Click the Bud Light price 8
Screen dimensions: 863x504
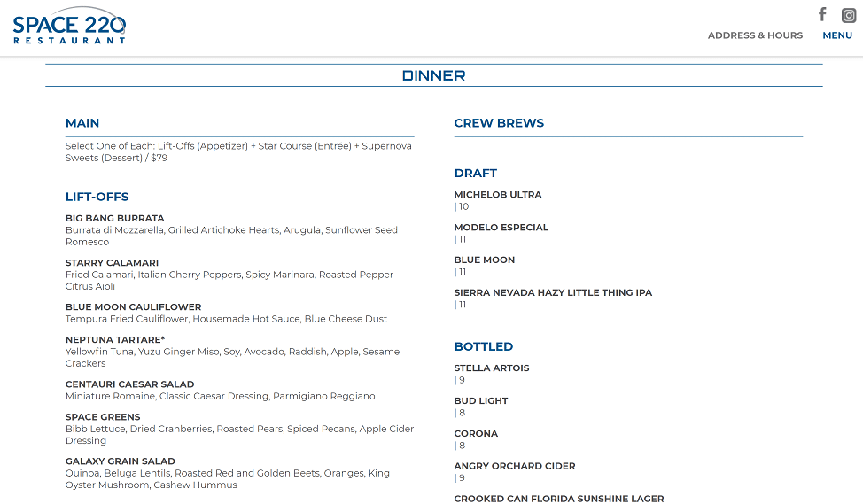pos(462,414)
